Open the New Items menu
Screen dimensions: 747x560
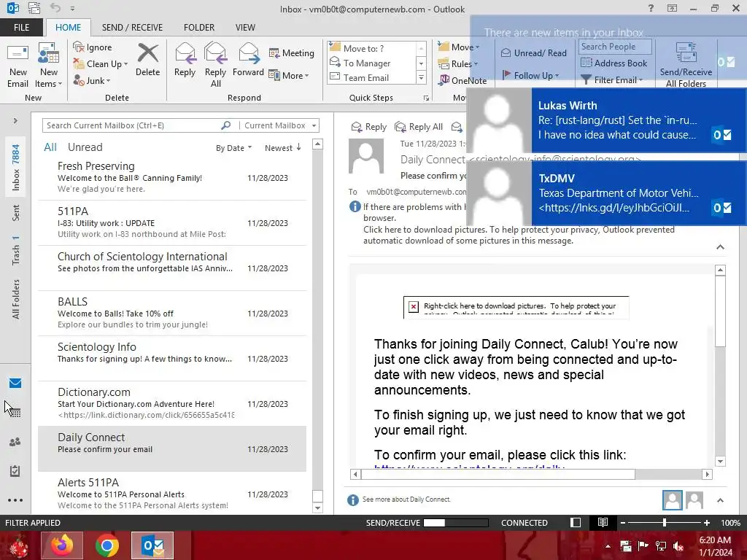pyautogui.click(x=49, y=66)
